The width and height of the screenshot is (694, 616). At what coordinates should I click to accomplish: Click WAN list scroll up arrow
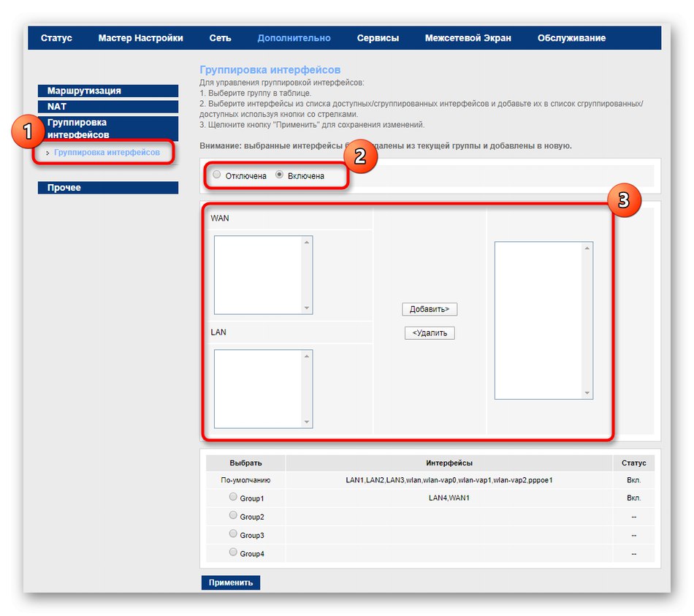click(307, 243)
